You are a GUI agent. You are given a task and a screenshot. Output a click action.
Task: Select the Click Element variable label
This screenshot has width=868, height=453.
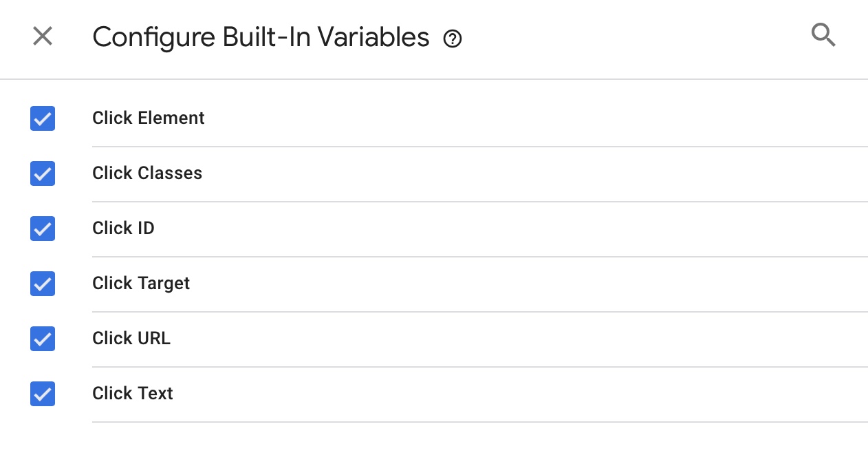[x=149, y=118]
